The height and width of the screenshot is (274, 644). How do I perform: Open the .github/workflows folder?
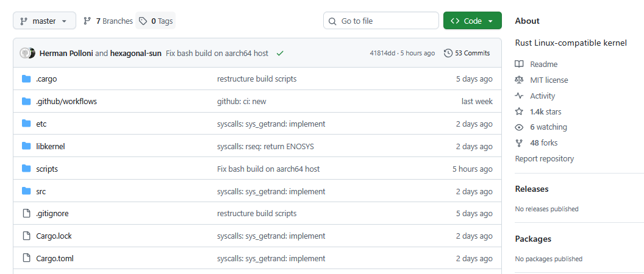click(x=66, y=101)
